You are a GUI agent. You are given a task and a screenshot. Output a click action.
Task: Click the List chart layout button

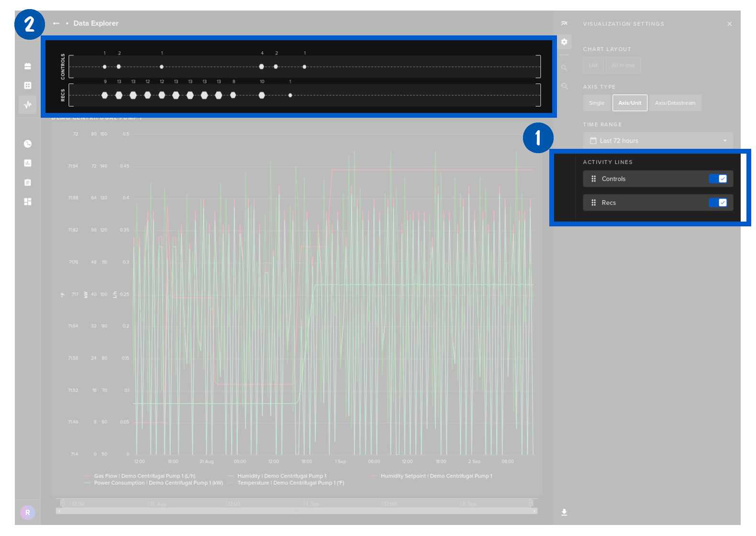point(593,66)
